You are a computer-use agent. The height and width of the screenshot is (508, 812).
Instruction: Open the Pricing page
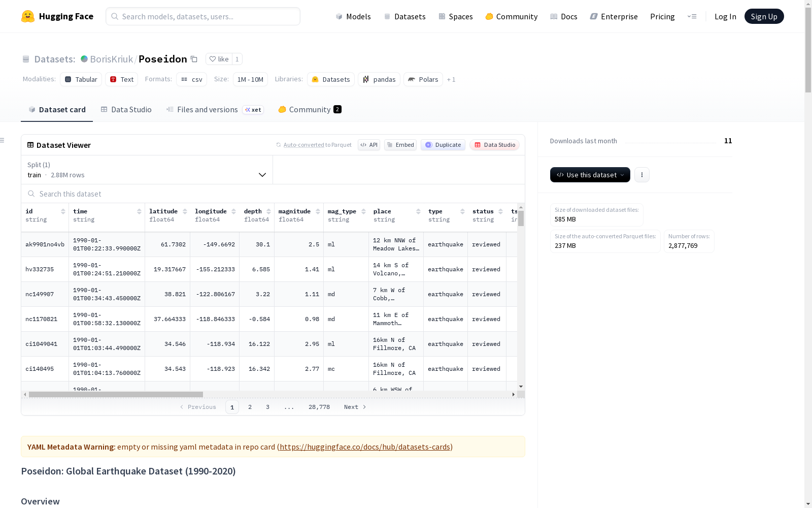pos(662,16)
